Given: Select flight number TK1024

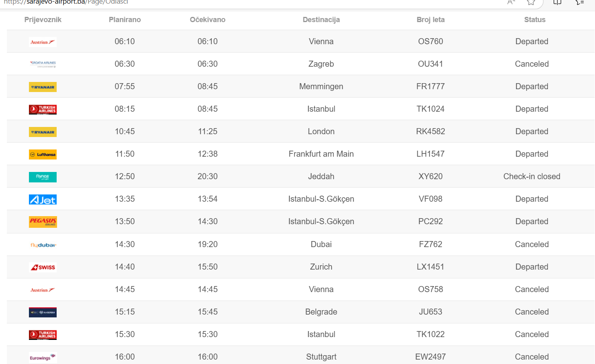Looking at the screenshot, I should tap(430, 109).
